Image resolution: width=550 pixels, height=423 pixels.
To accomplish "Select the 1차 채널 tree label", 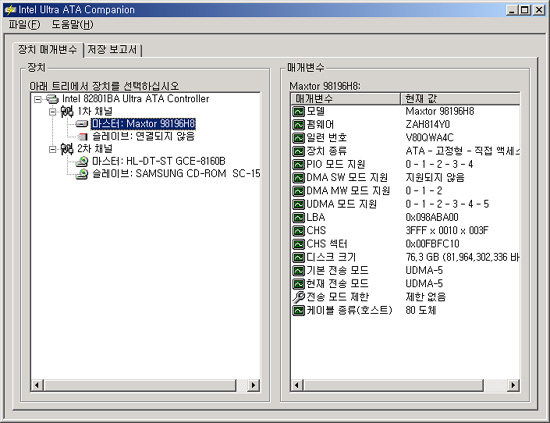I will (95, 112).
